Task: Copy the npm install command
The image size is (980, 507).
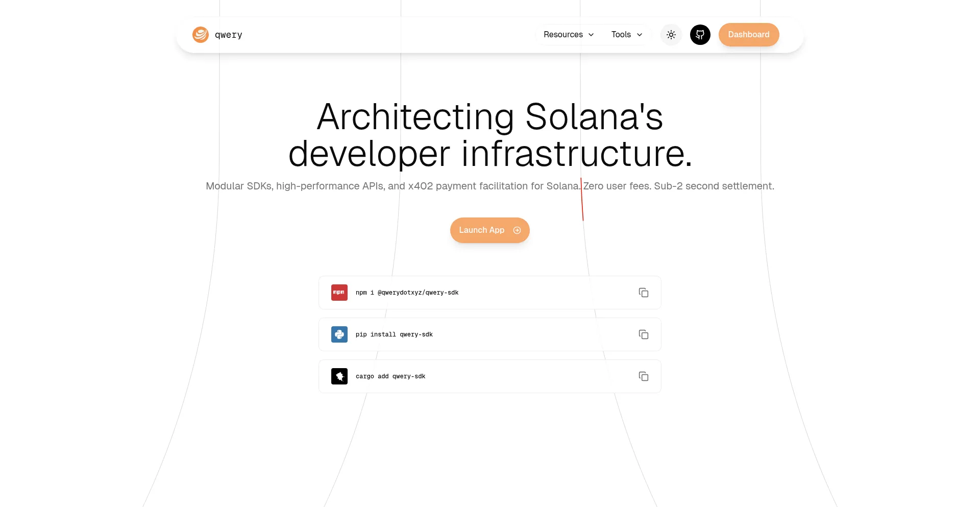Action: click(644, 293)
